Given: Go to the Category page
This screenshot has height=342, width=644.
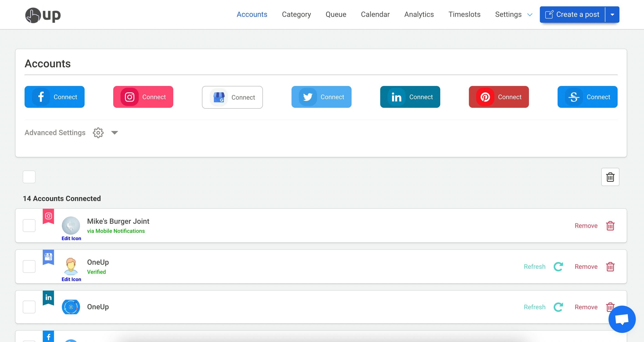Looking at the screenshot, I should pyautogui.click(x=297, y=15).
